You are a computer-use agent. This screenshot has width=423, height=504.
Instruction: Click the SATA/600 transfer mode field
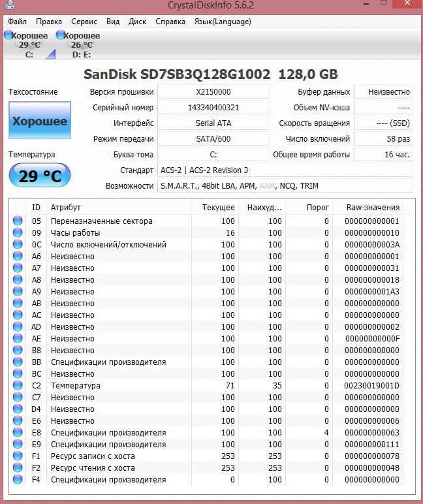point(213,139)
